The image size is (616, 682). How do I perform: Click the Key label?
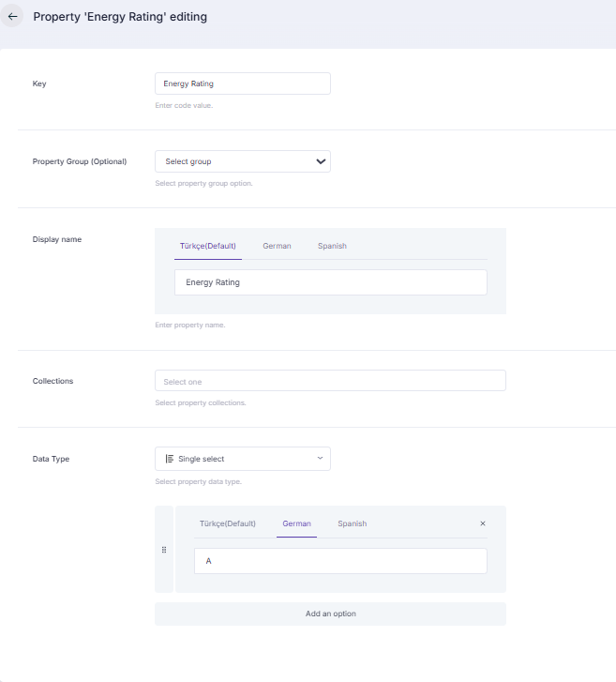tap(39, 83)
